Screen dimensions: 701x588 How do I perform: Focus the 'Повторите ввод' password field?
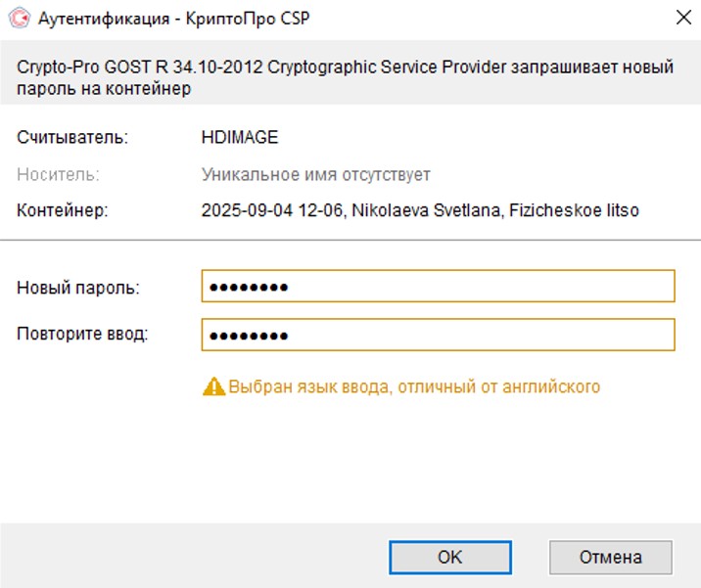438,335
